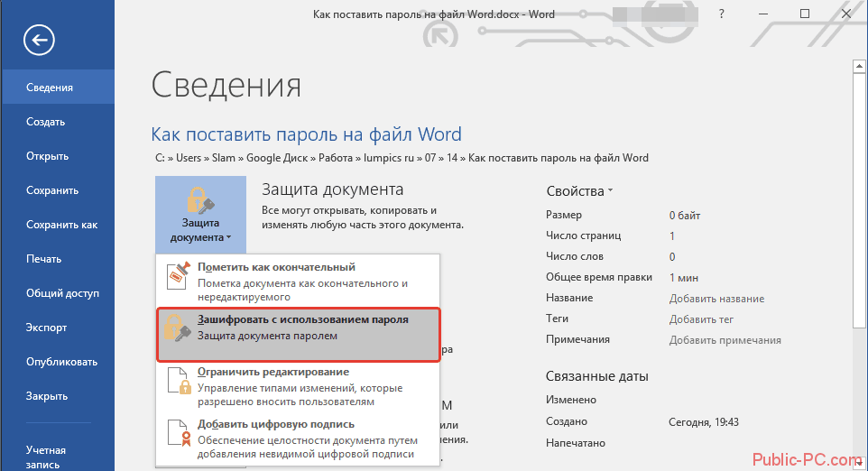
Task: Open Печать in the sidebar
Action: [58, 258]
